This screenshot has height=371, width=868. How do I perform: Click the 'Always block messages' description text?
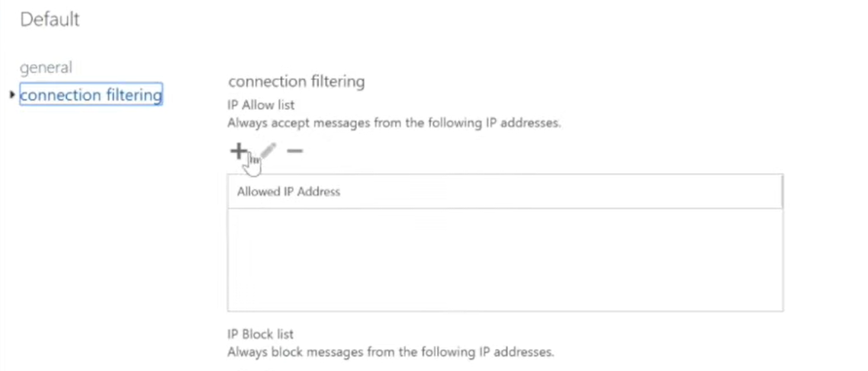tap(391, 352)
